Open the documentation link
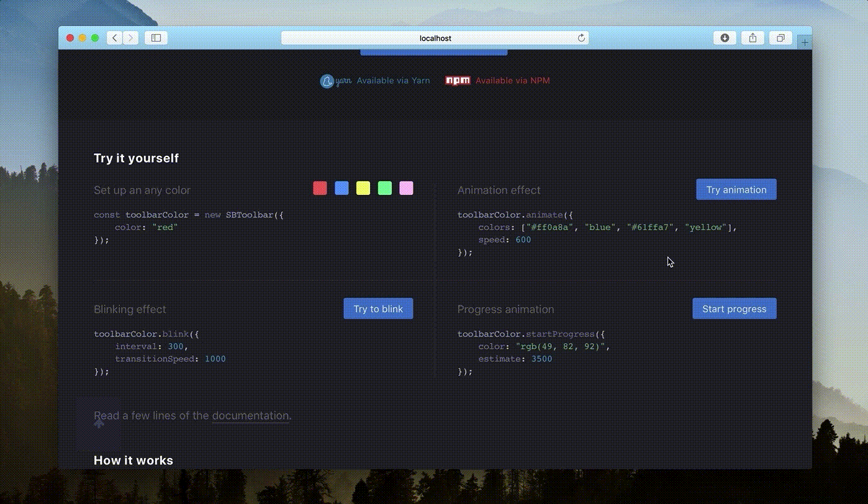The height and width of the screenshot is (504, 868). 251,416
